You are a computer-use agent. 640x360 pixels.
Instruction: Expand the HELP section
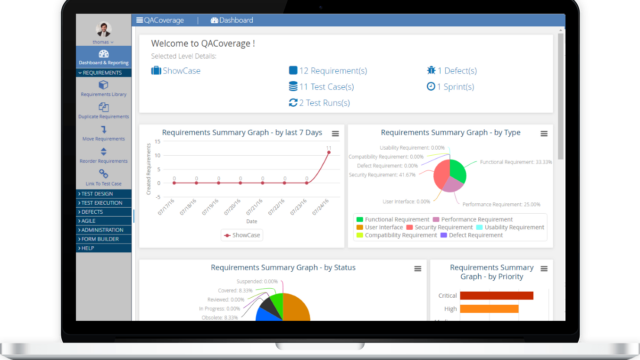[104, 248]
